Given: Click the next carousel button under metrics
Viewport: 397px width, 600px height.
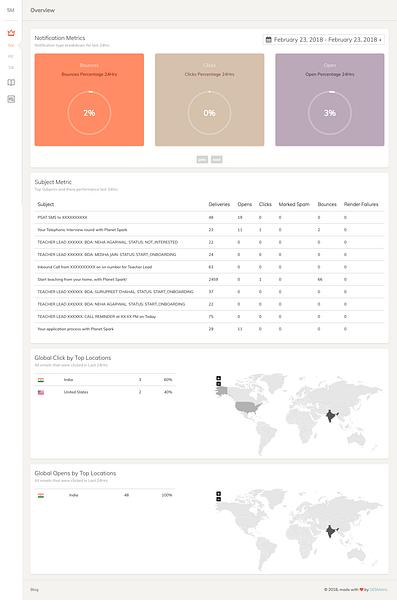Looking at the screenshot, I should click(x=217, y=159).
